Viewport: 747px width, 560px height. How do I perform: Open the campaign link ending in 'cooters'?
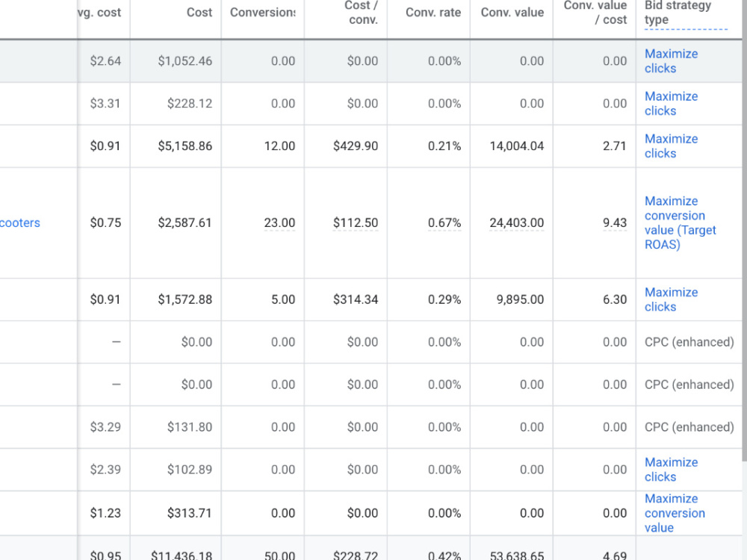click(20, 223)
